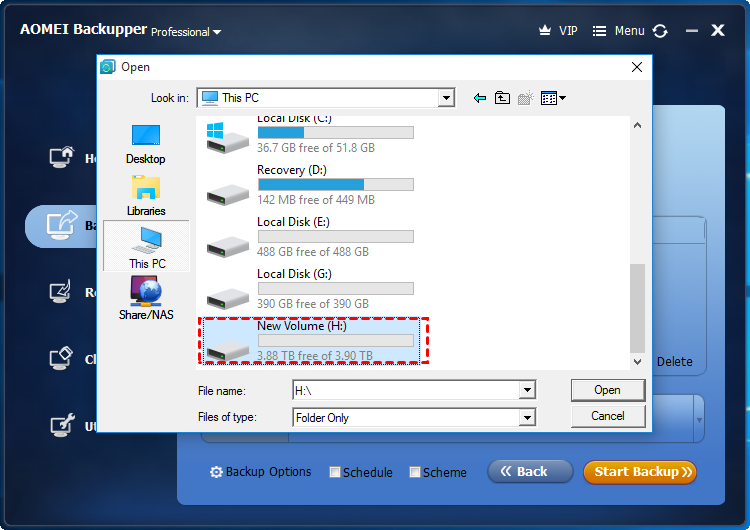The width and height of the screenshot is (750, 530).
Task: Select Desktop in the places bar
Action: pyautogui.click(x=145, y=144)
